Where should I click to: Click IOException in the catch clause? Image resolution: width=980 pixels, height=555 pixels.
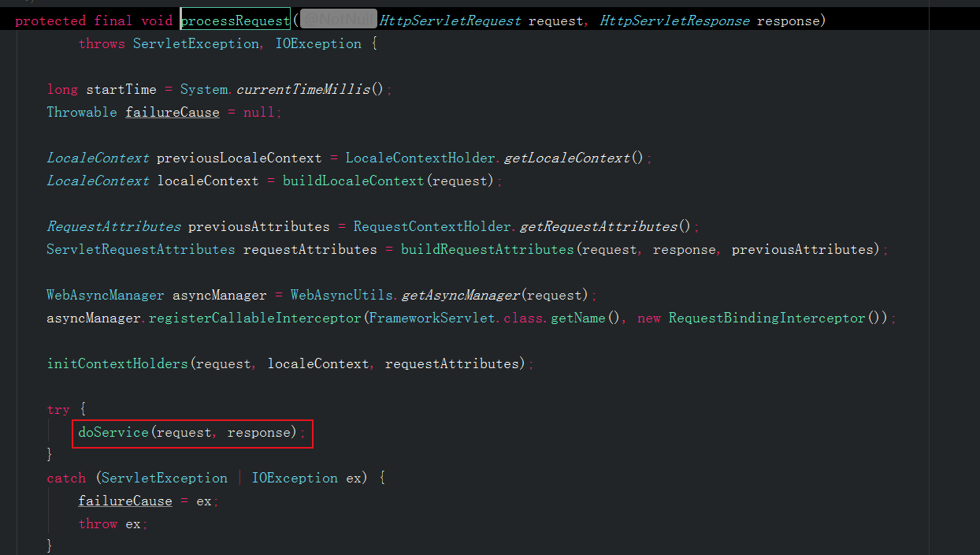tap(294, 478)
